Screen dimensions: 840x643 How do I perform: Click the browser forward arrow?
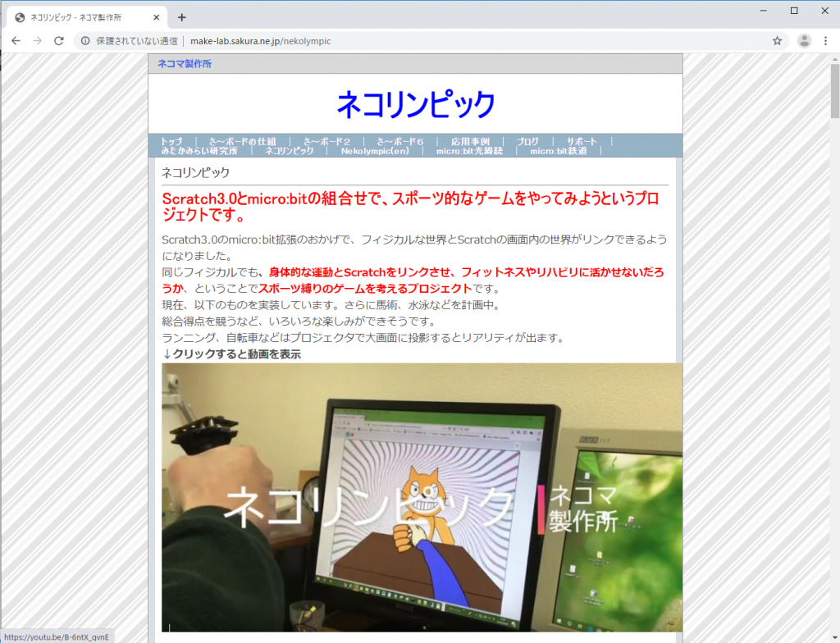pyautogui.click(x=37, y=41)
